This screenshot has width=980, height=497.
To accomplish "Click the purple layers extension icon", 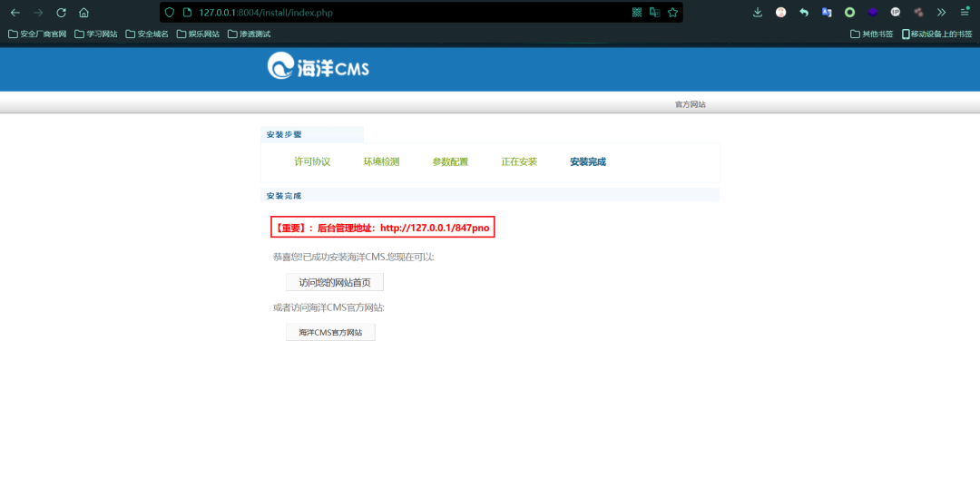I will pyautogui.click(x=873, y=12).
